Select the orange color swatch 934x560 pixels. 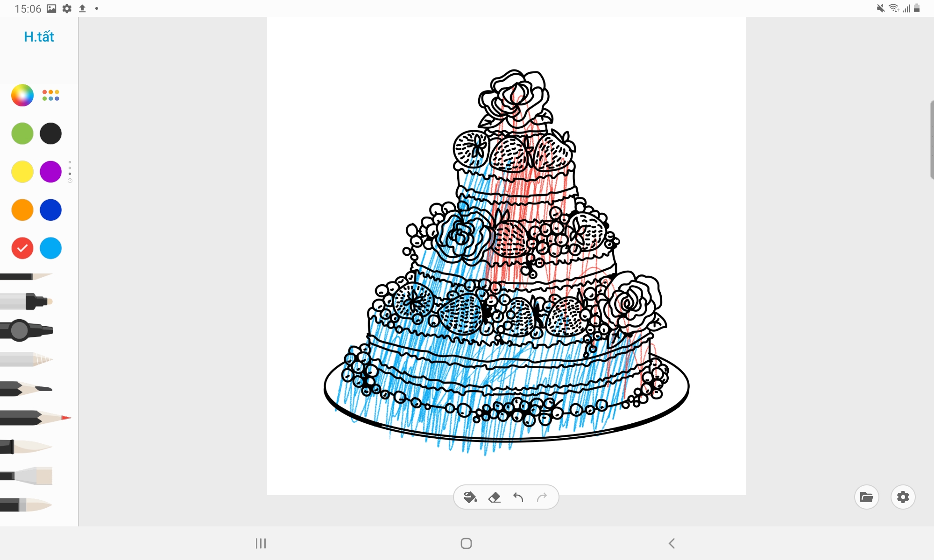[22, 210]
